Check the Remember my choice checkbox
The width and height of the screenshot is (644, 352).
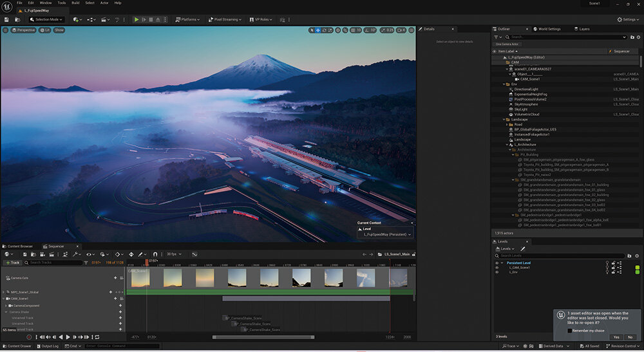(x=569, y=331)
